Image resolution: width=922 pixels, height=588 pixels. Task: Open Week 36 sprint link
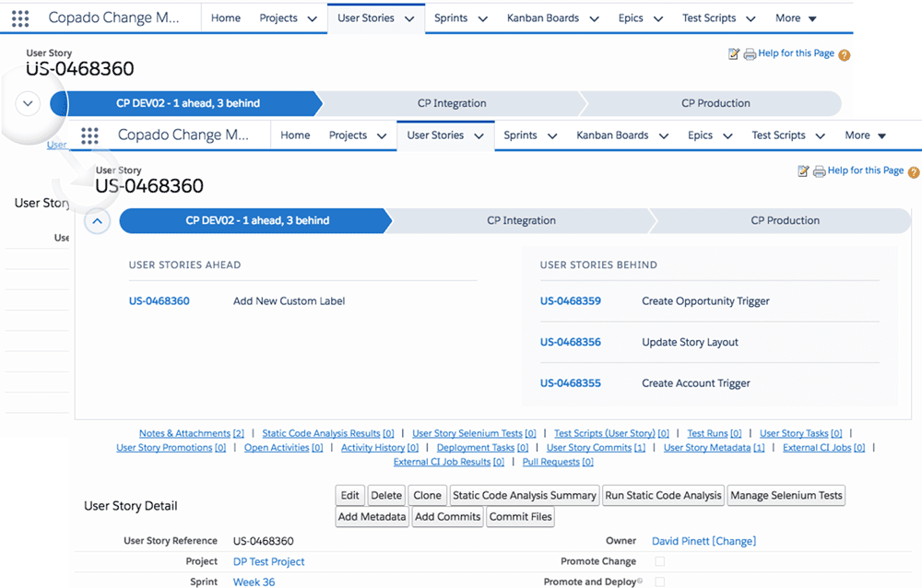pos(254,582)
